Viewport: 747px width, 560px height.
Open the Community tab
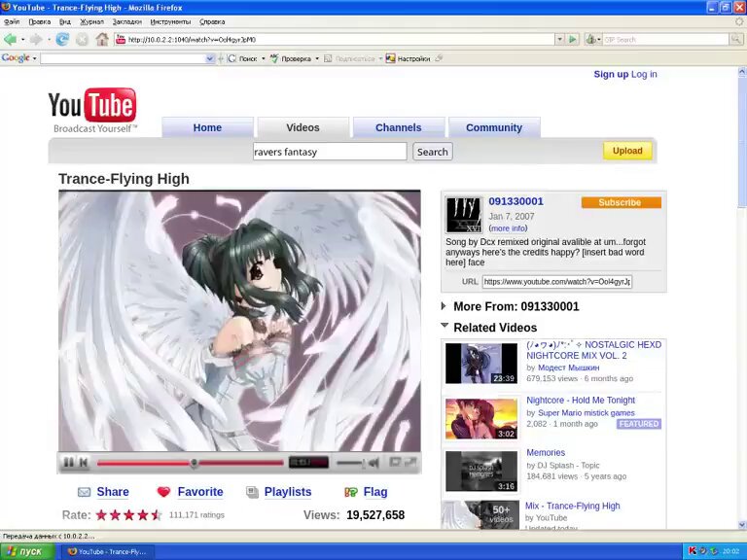click(x=493, y=127)
